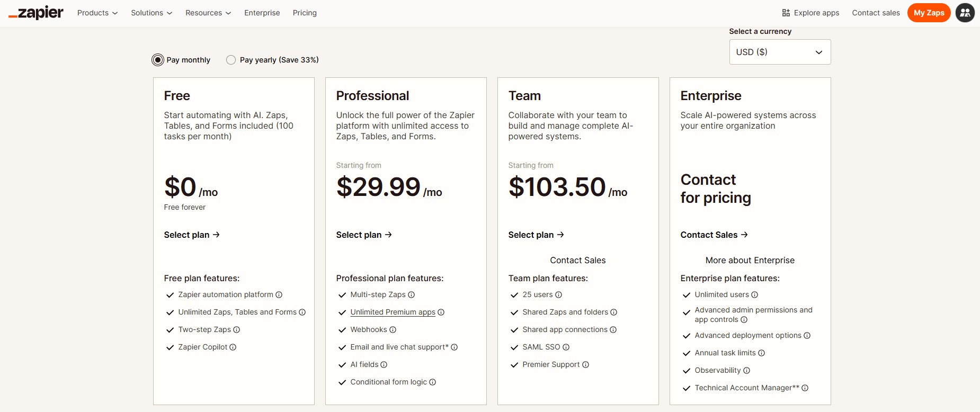Open the Pricing nav item
The width and height of the screenshot is (980, 412).
(305, 13)
